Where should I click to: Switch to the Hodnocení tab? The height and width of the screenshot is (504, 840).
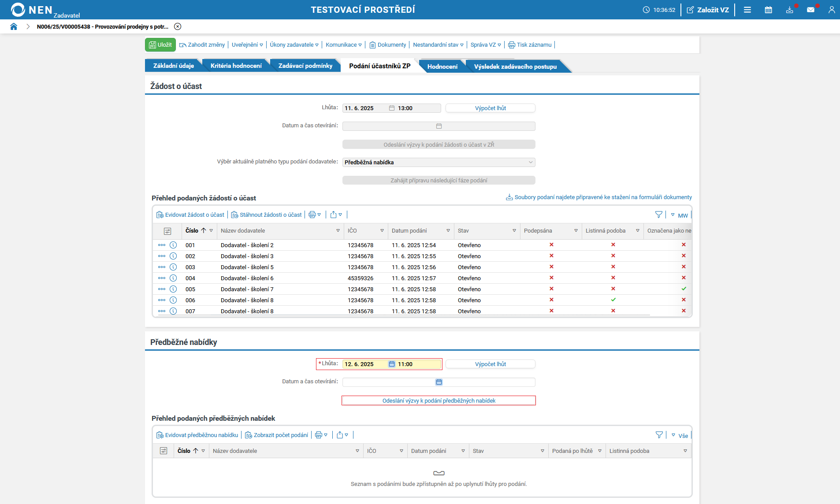[442, 67]
